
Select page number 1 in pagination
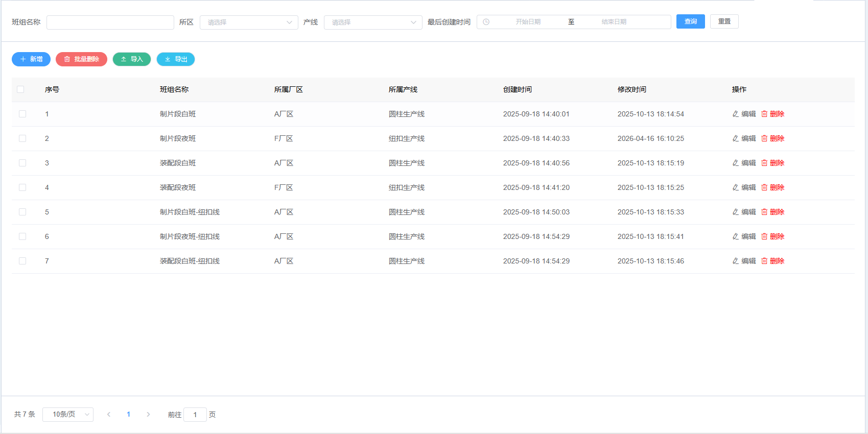click(x=128, y=414)
